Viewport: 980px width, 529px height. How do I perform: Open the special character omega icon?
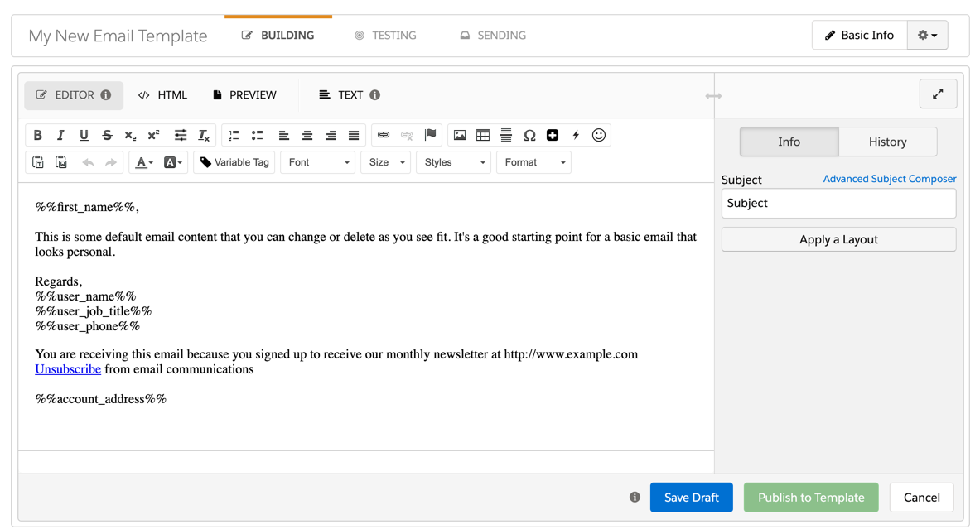529,135
